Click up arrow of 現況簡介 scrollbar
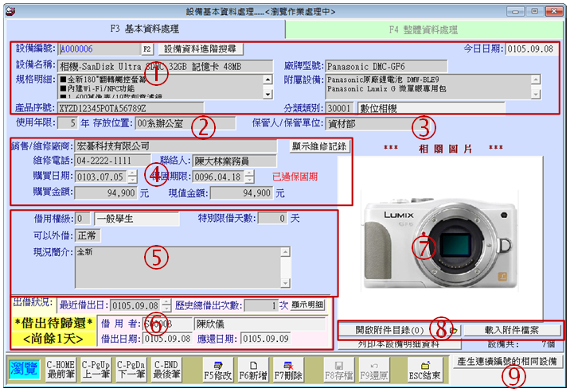Viewport: 570px width, 392px height. 285,252
